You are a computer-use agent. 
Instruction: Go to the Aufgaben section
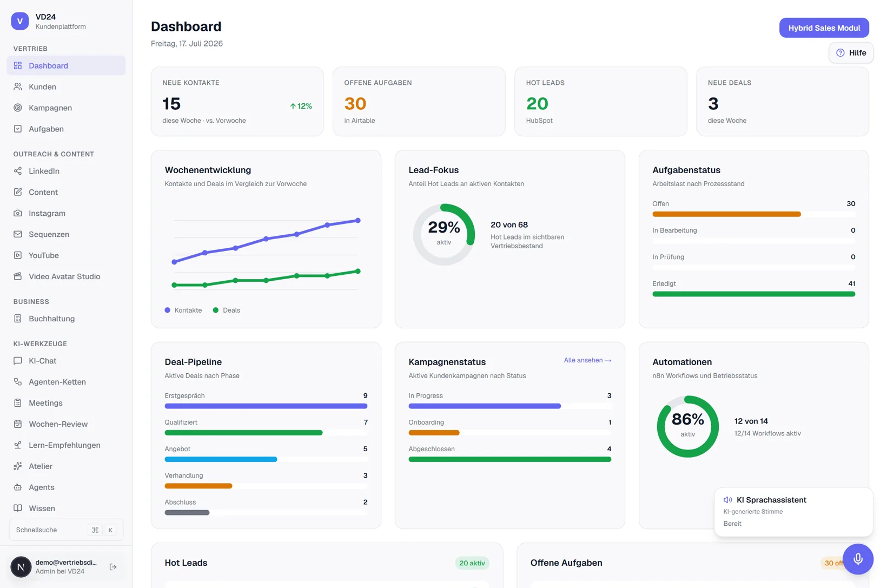tap(66, 129)
